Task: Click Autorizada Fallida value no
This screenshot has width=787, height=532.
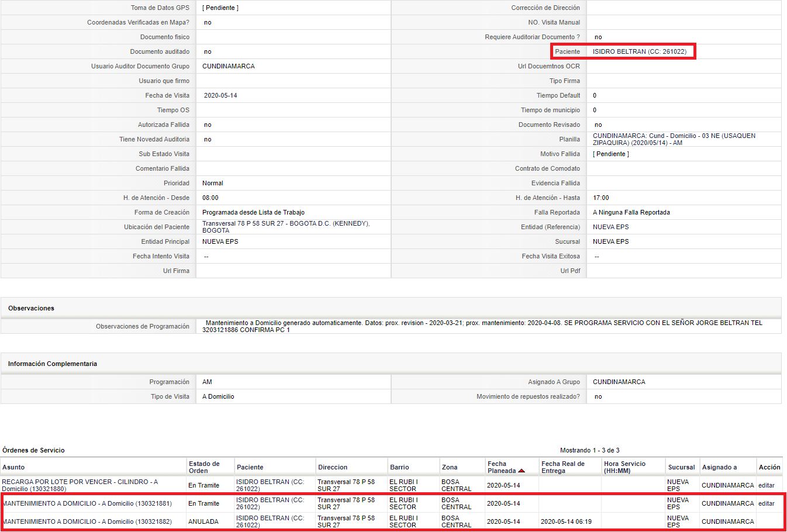Action: 208,125
